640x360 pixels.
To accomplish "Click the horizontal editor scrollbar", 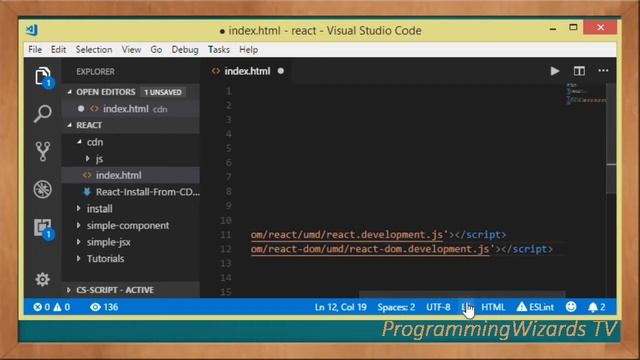I will pos(462,294).
